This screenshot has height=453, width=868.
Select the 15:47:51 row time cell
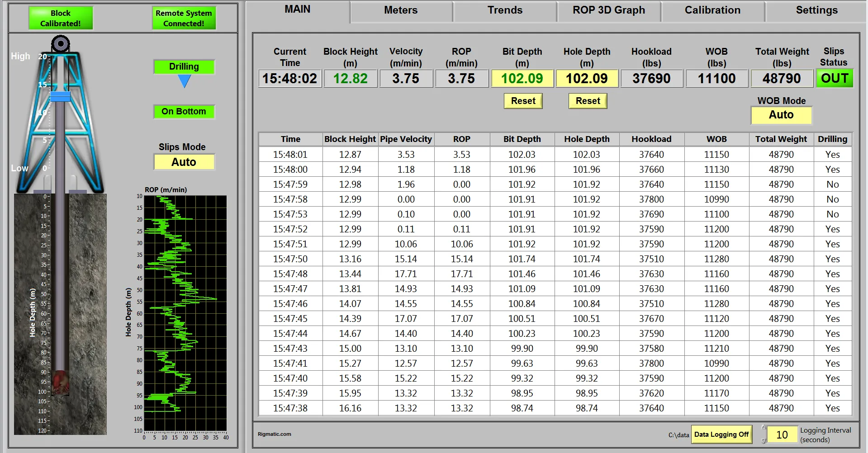click(290, 244)
